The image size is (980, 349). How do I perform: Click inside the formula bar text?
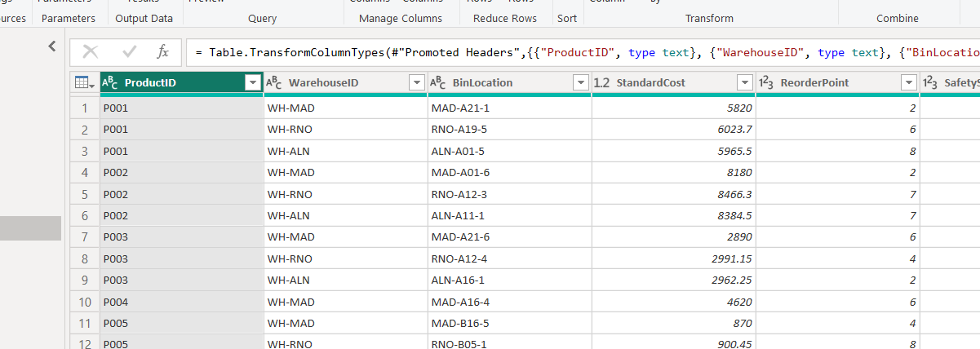tap(583, 52)
